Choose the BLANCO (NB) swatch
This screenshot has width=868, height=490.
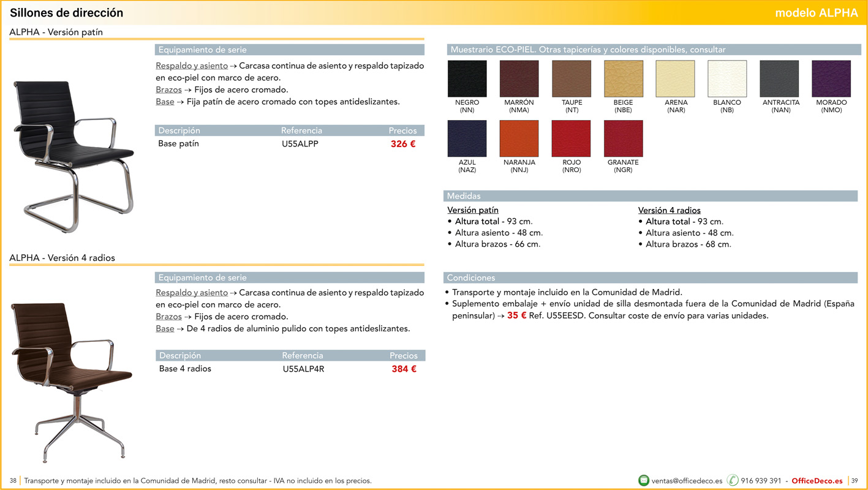click(728, 78)
